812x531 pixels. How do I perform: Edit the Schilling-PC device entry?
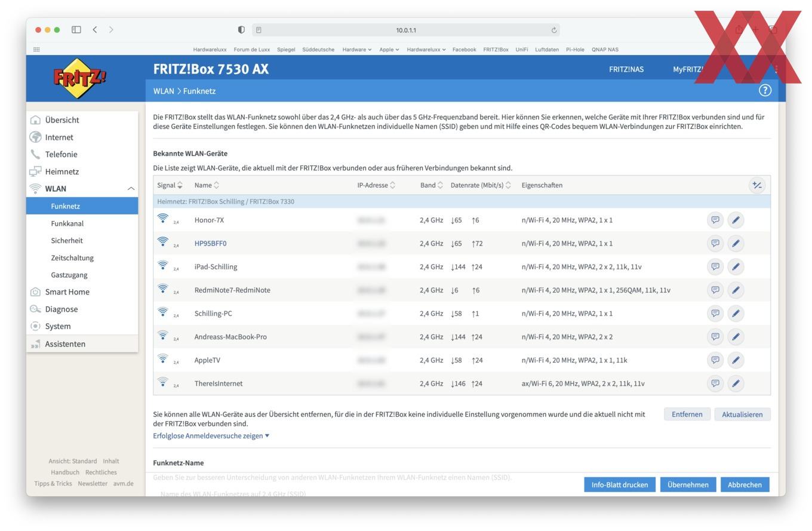736,313
